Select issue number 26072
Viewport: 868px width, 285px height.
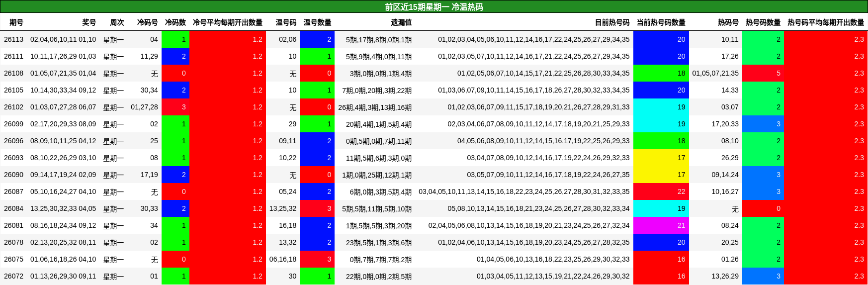(x=13, y=276)
